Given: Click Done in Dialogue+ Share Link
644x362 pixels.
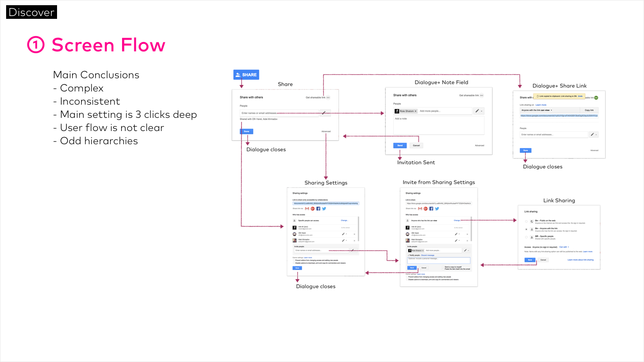Looking at the screenshot, I should tap(526, 150).
